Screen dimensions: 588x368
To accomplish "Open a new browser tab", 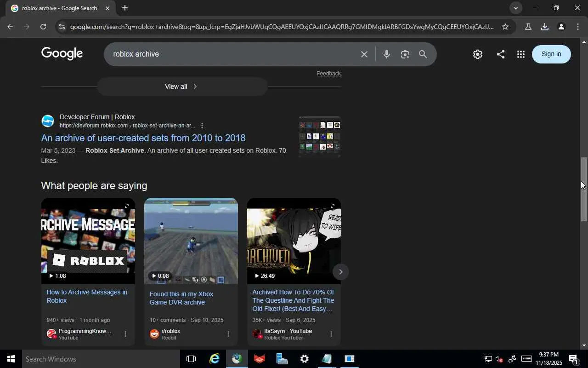I will (x=125, y=8).
